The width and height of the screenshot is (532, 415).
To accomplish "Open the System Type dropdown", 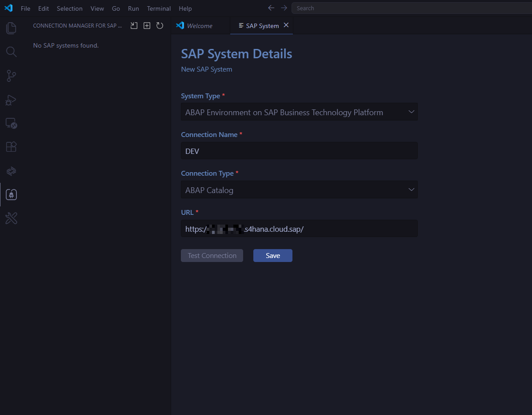I will [299, 112].
